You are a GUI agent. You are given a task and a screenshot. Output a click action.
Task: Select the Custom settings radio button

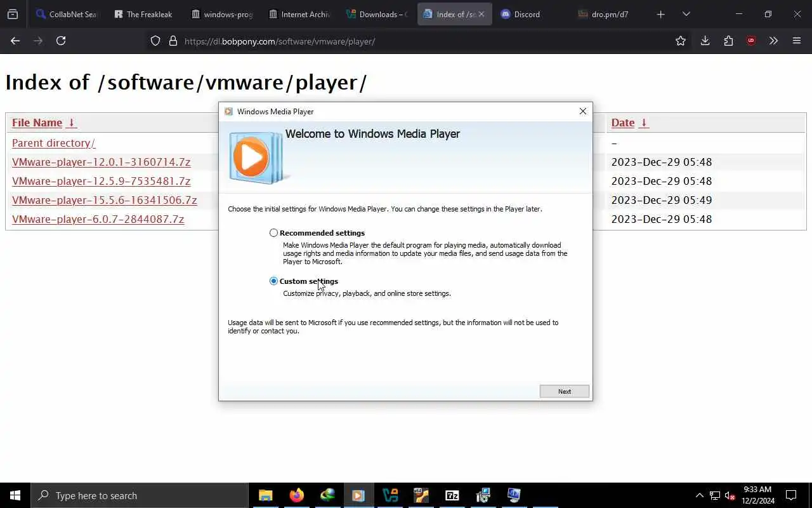click(273, 281)
